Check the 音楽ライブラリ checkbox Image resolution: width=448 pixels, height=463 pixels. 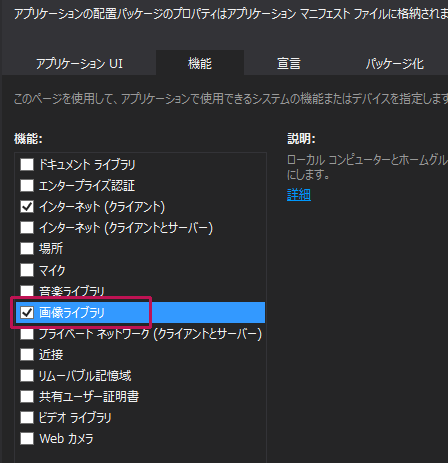pos(27,291)
